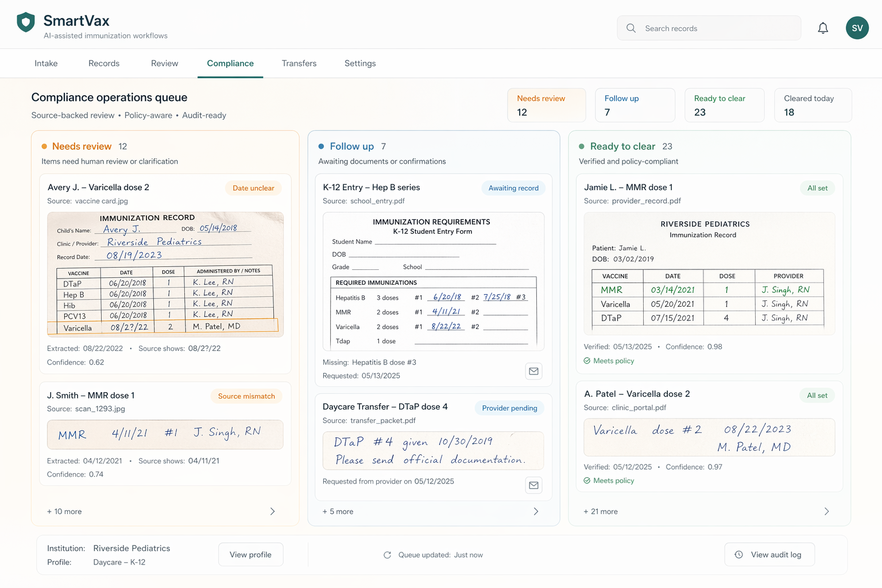Image resolution: width=882 pixels, height=588 pixels.
Task: Click the search magnifier icon
Action: pos(631,28)
